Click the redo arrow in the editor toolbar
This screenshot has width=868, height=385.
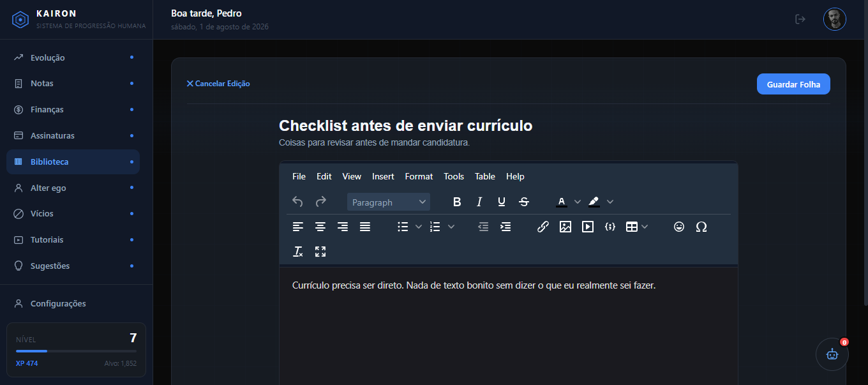pos(321,202)
